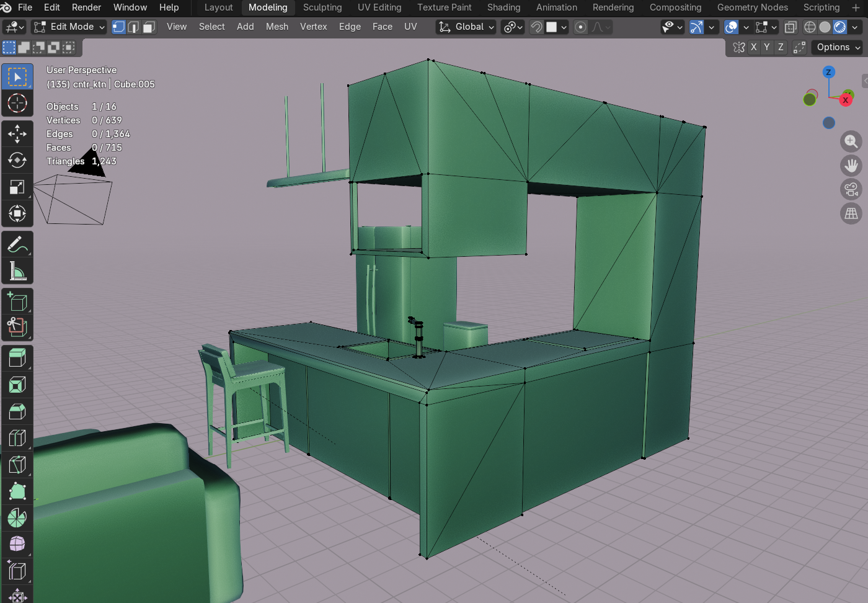Open Global transform orientation dropdown
The image size is (868, 603).
[466, 27]
